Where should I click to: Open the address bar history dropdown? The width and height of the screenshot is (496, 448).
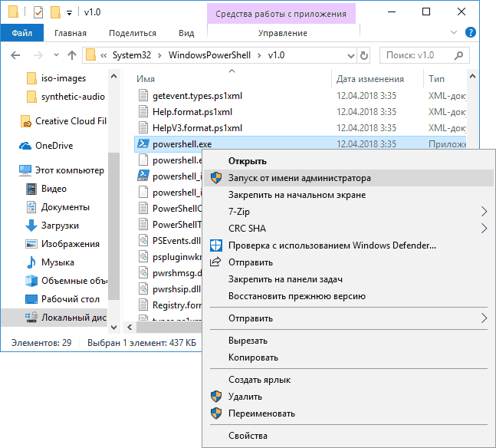[x=351, y=56]
